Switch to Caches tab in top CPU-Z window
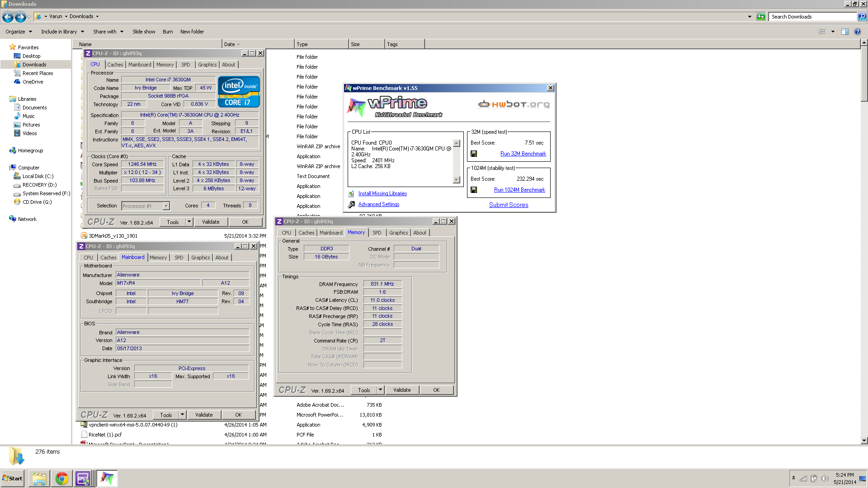 click(x=115, y=65)
